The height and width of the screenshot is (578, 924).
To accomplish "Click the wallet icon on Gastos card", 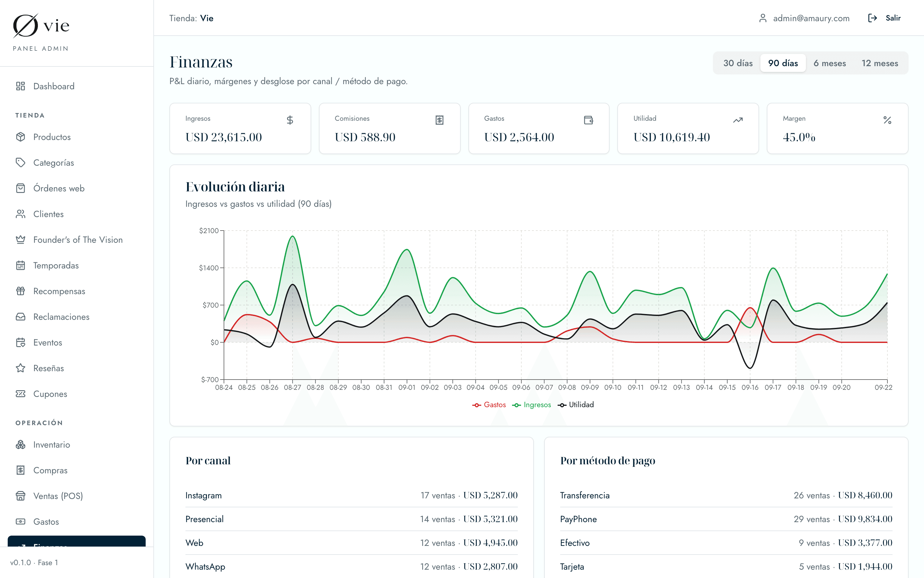I will coord(588,120).
